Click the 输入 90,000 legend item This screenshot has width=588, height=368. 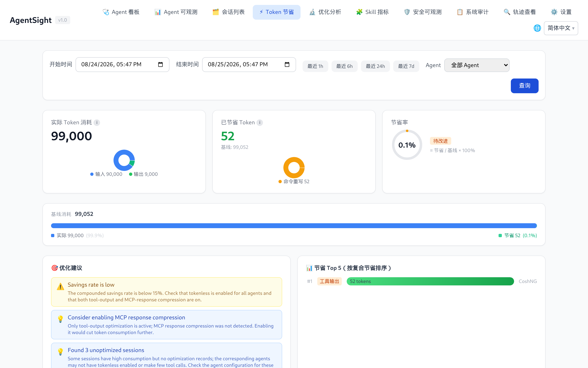pos(106,174)
